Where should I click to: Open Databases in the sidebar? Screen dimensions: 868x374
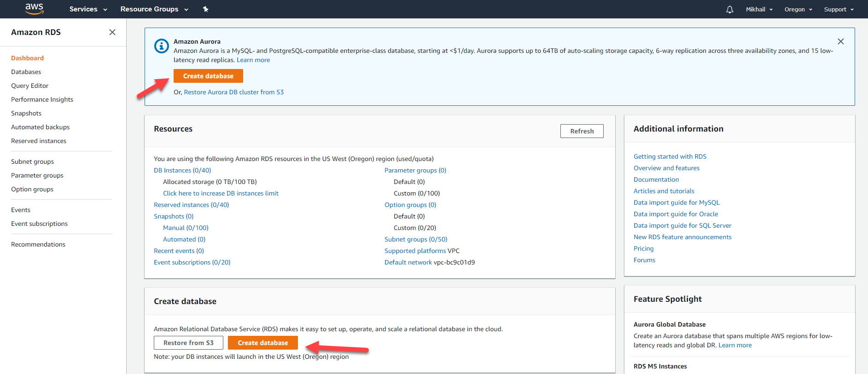[26, 72]
